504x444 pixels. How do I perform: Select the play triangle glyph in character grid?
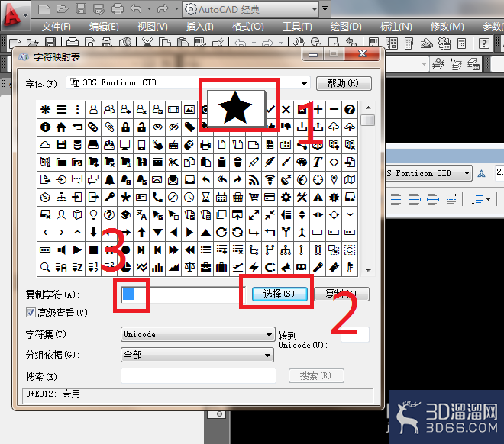point(77,249)
